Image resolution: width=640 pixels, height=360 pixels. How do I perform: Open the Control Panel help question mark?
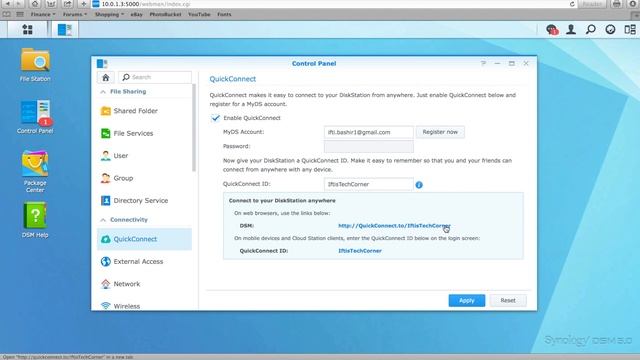pos(483,63)
